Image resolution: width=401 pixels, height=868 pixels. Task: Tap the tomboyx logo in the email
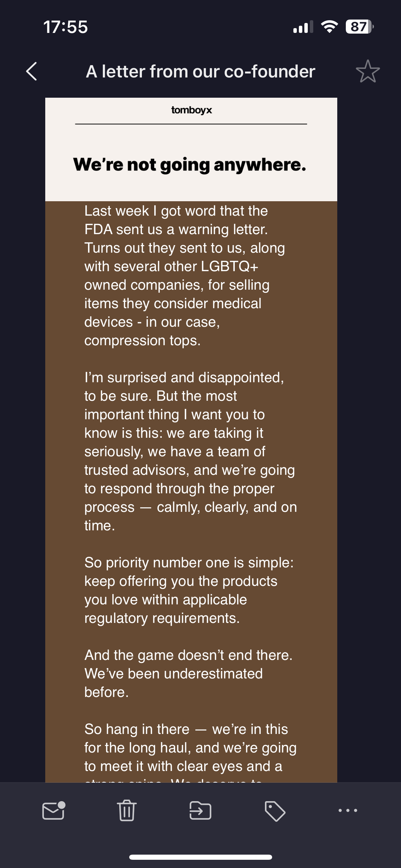click(x=191, y=110)
